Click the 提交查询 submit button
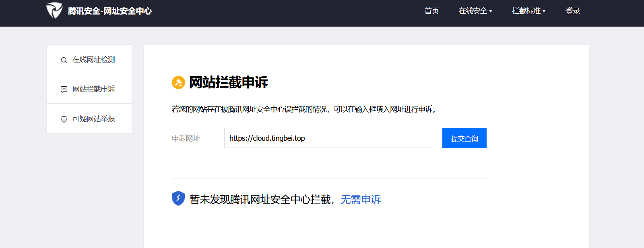This screenshot has width=644, height=248. (464, 138)
